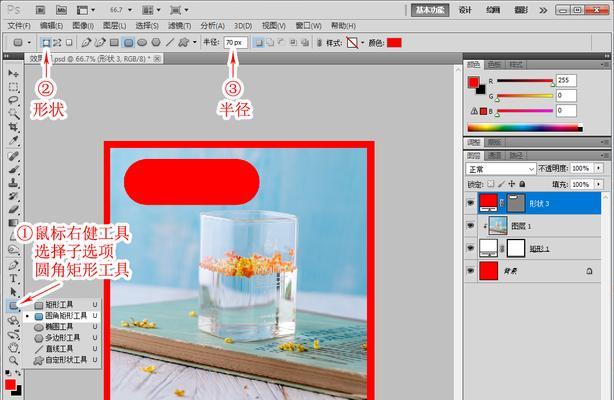Select the Lasso tool
The width and height of the screenshot is (614, 400).
pyautogui.click(x=13, y=100)
